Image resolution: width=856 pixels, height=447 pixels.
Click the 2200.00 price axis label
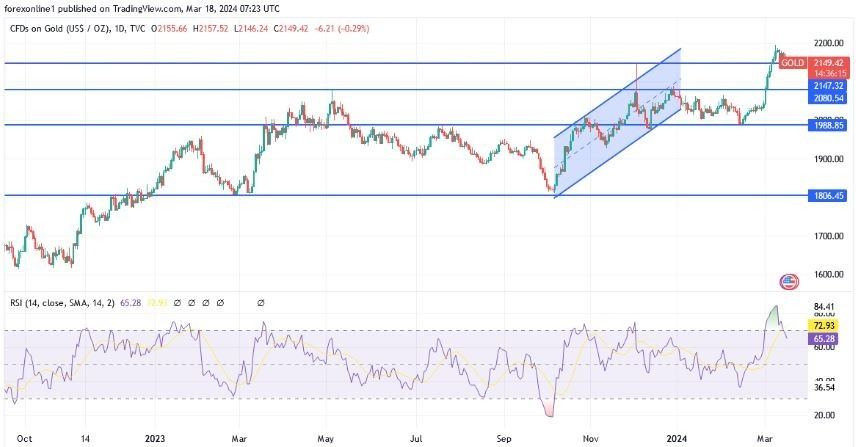(828, 43)
